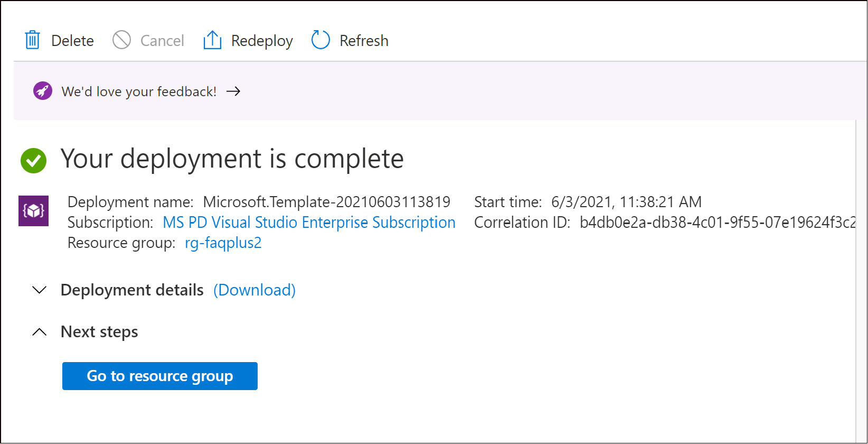Screen dimensions: 868x444
Task: Click the start time 6/3/2021, 11:38:21 AM
Action: click(626, 202)
